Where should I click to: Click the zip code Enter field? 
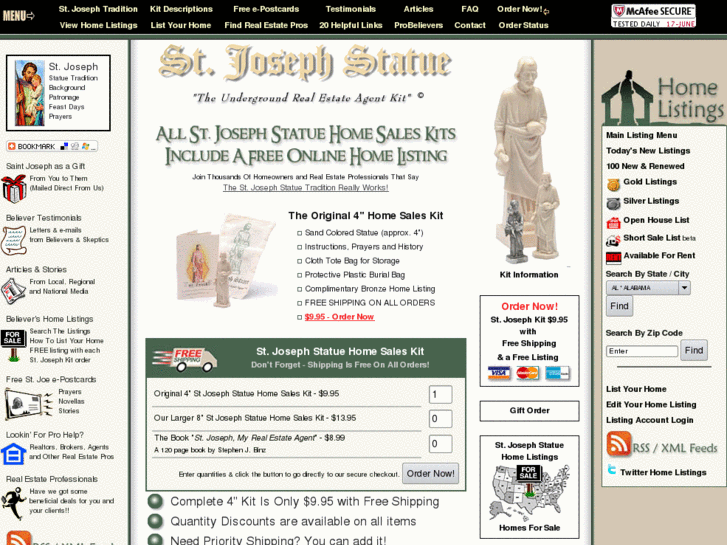point(642,351)
